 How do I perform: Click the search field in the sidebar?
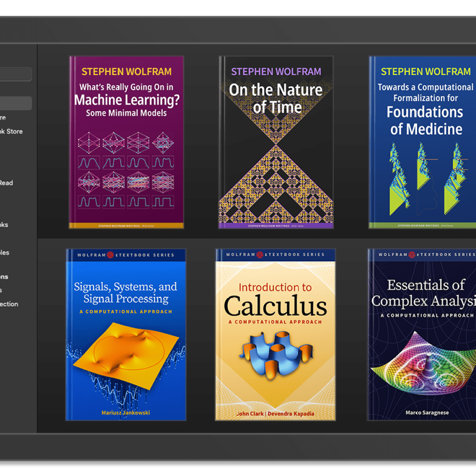pos(15,74)
